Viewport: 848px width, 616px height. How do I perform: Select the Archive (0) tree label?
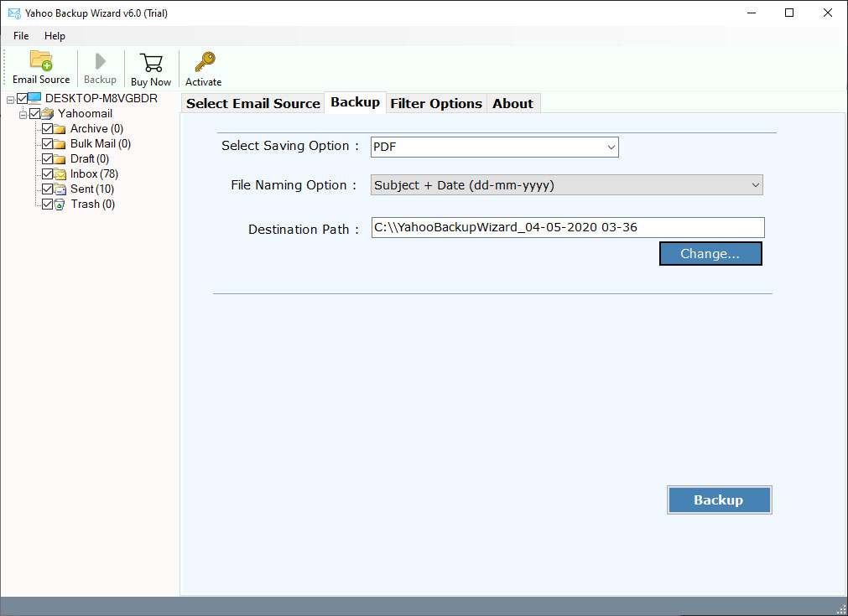pos(96,128)
